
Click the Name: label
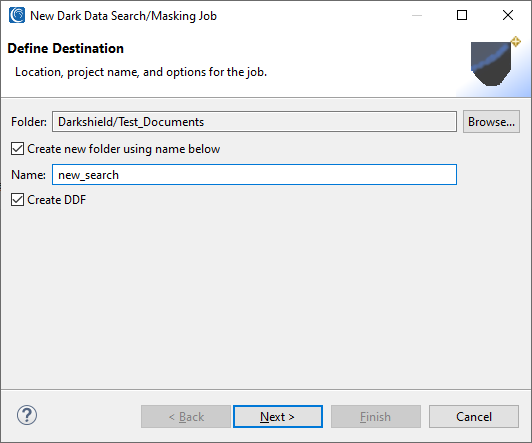pyautogui.click(x=28, y=175)
